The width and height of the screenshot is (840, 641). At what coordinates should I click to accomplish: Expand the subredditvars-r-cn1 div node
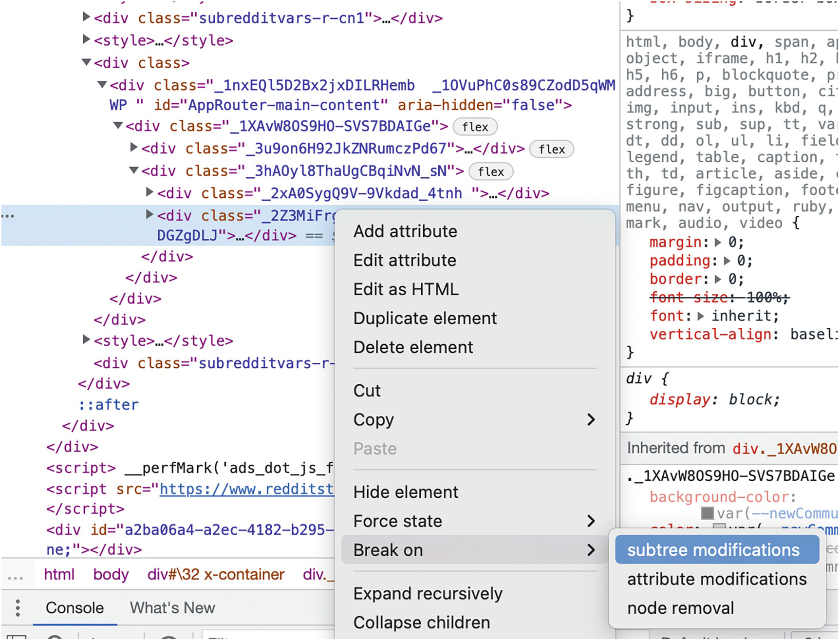86,18
